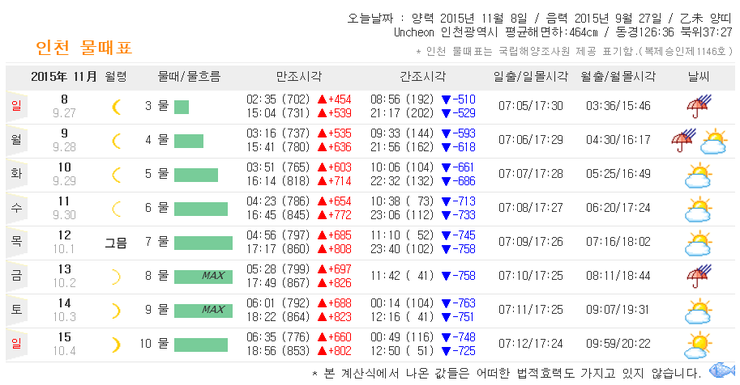Viewport: 740px width, 385px height.
Task: Click the sunrise/sunset time 07:12/17:24
Action: coord(531,344)
